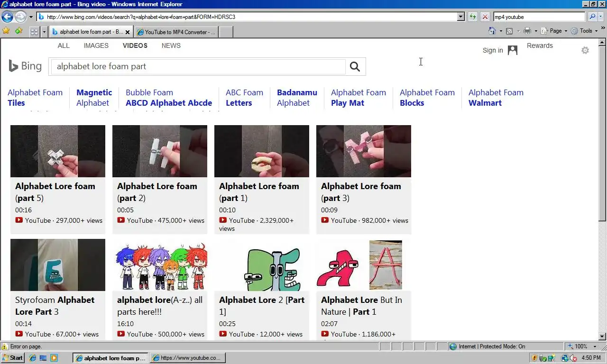Expand the tab list dropdown arrow

(44, 32)
